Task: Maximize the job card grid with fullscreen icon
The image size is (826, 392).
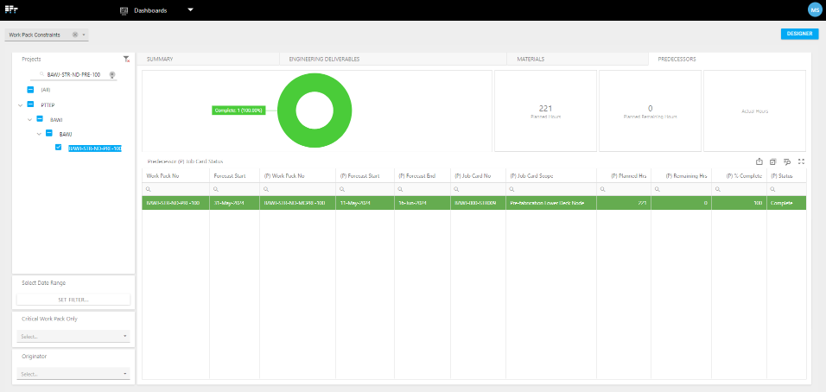Action: [x=801, y=162]
